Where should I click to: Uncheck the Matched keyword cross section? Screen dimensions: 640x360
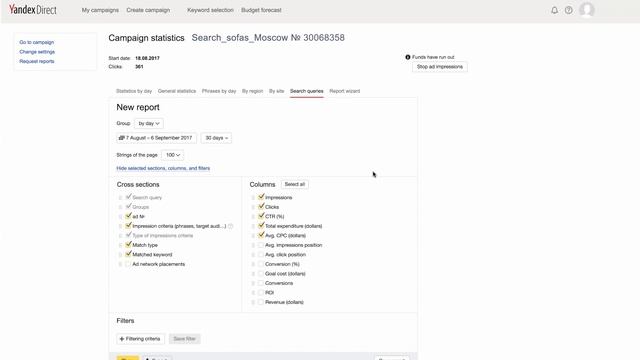pos(129,254)
